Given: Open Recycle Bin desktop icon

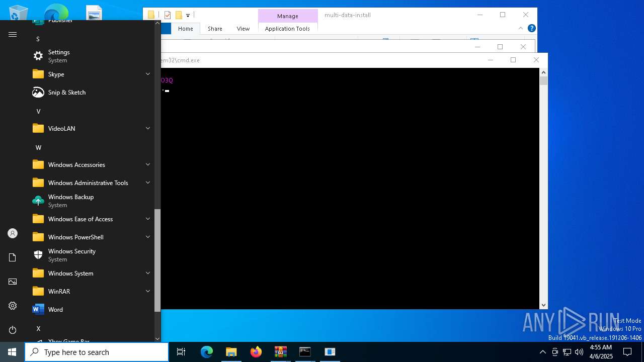Looking at the screenshot, I should point(19,13).
